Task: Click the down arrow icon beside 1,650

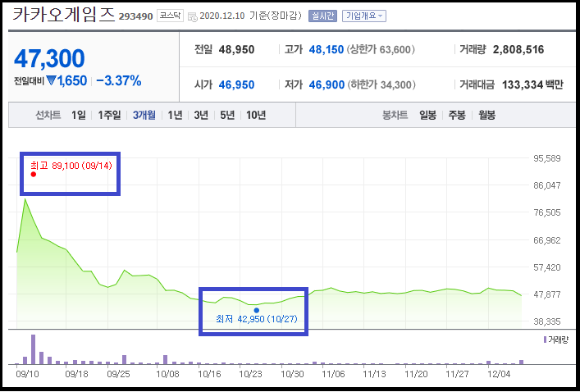Action: pyautogui.click(x=51, y=80)
